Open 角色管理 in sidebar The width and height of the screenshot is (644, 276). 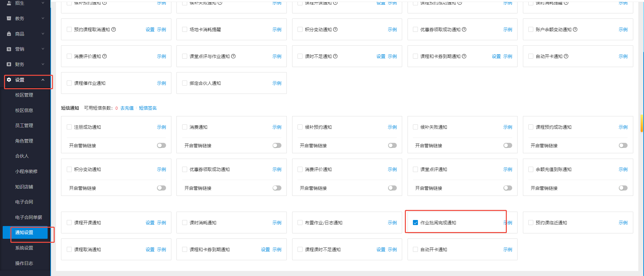[24, 141]
